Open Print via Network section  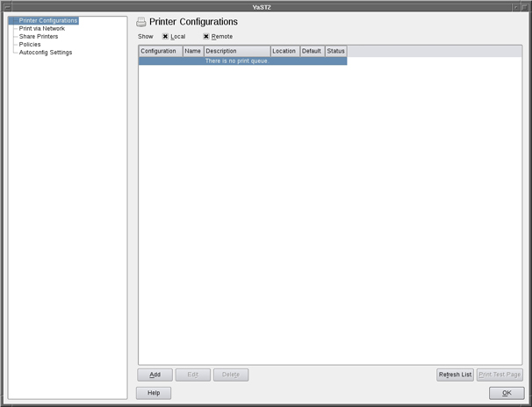tap(41, 28)
